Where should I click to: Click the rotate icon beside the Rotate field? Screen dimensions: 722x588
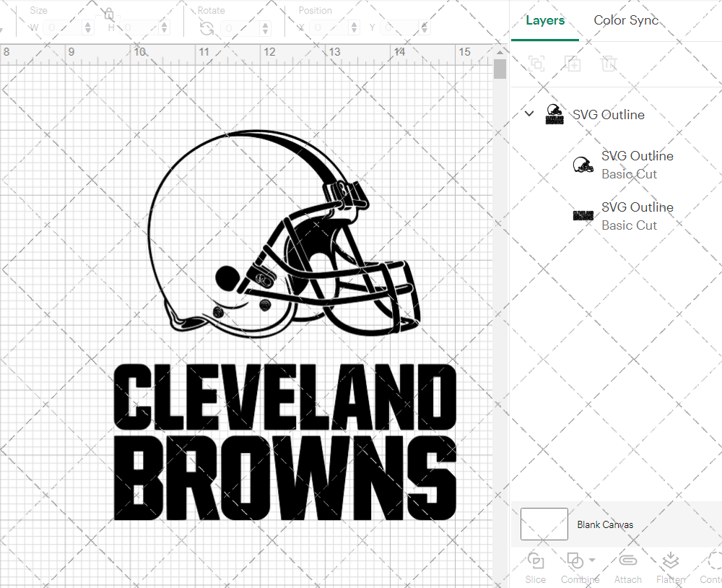pos(206,27)
